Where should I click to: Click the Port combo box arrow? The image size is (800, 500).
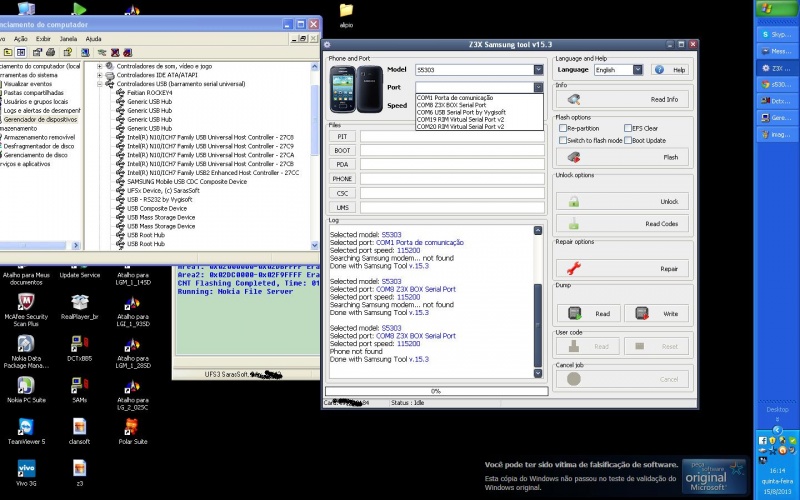point(538,87)
